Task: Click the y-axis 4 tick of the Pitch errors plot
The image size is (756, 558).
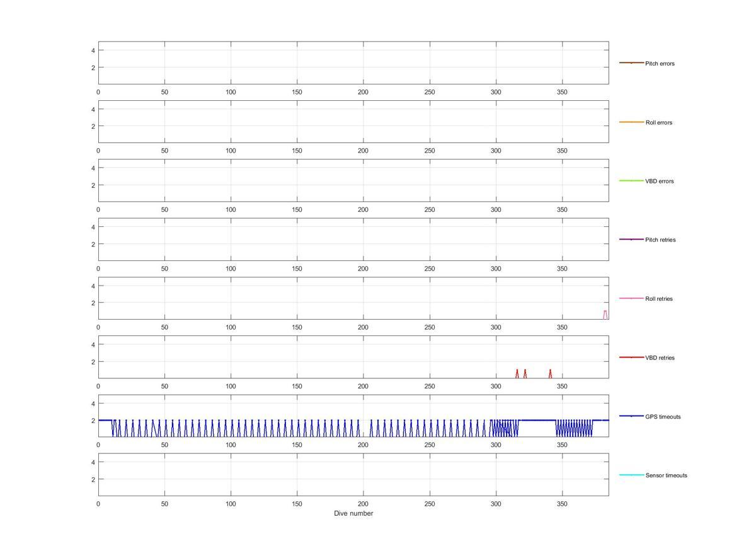Action: click(x=93, y=50)
